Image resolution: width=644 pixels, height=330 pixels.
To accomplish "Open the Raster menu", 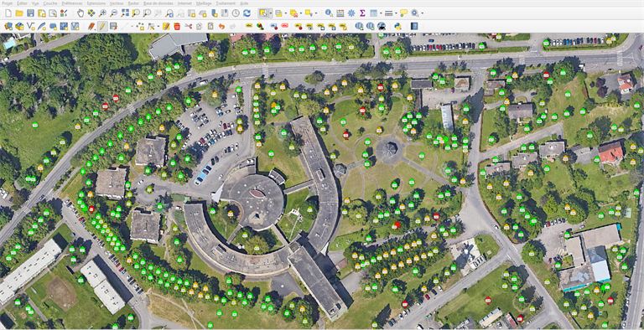I will [x=133, y=3].
